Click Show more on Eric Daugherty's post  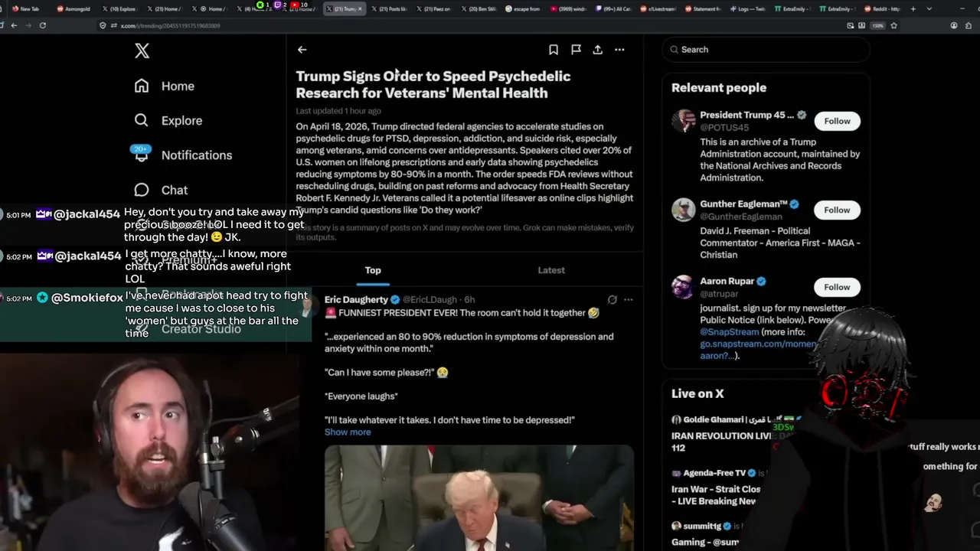(348, 432)
